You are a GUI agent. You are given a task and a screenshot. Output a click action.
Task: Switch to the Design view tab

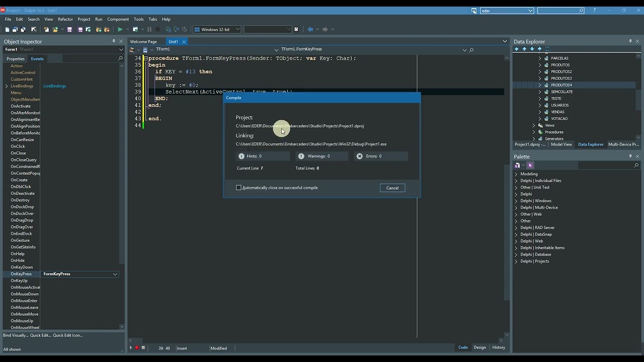pos(480,347)
